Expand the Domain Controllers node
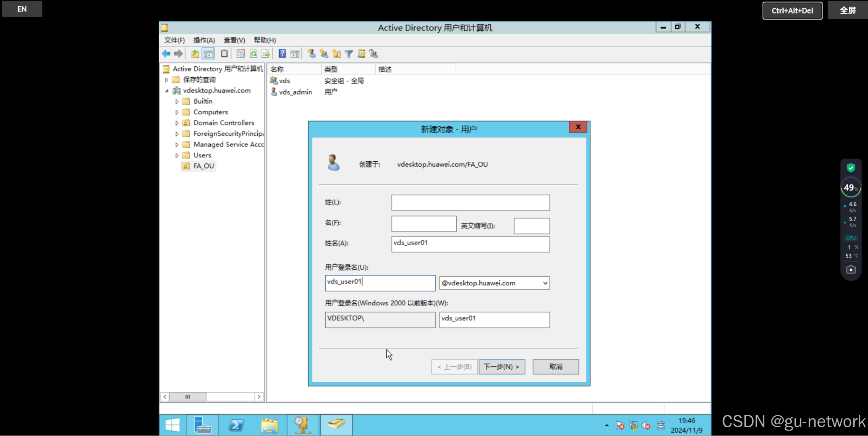 pos(177,123)
